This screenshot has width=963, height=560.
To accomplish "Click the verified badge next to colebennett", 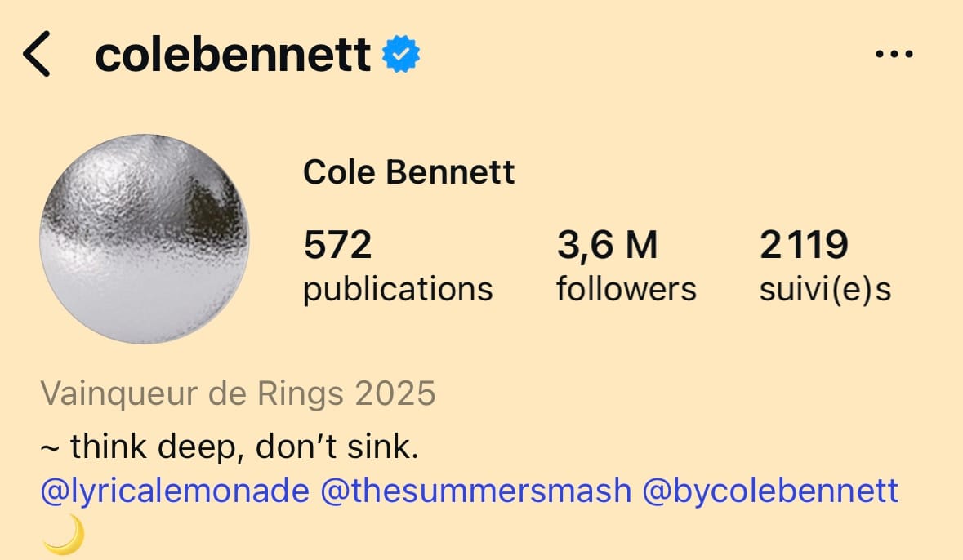I will point(400,52).
